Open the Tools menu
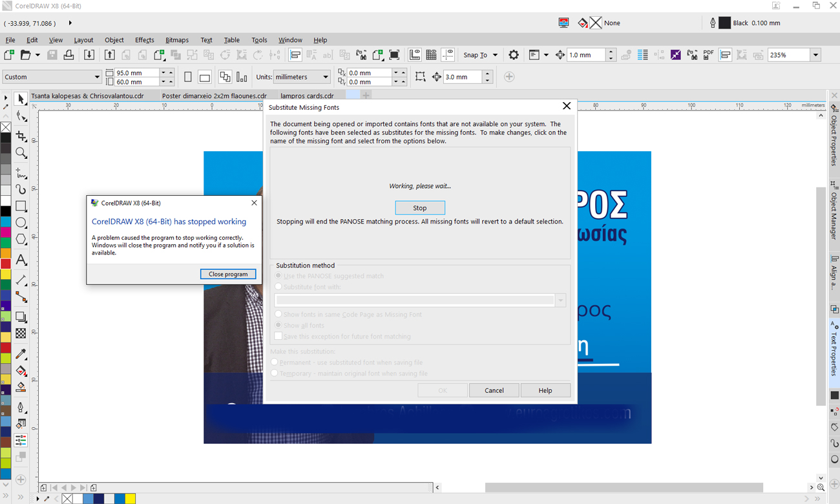This screenshot has width=840, height=504. tap(259, 40)
